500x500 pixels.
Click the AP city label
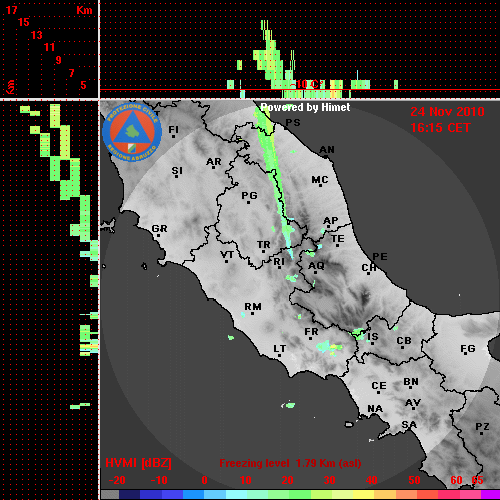[331, 221]
